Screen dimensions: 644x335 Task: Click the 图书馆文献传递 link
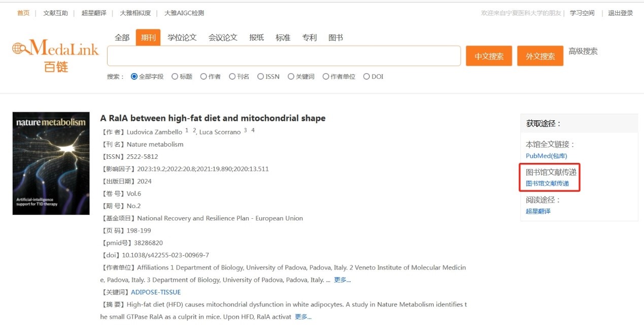click(x=547, y=183)
